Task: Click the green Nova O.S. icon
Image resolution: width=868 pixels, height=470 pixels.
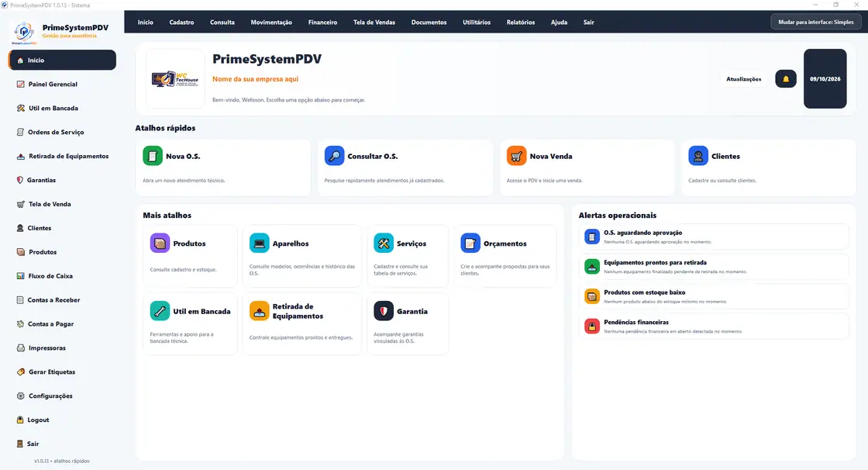Action: point(152,156)
